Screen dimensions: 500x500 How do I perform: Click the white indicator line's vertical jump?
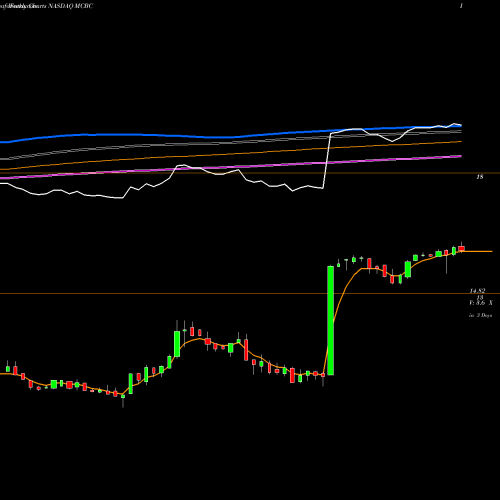pos(327,161)
